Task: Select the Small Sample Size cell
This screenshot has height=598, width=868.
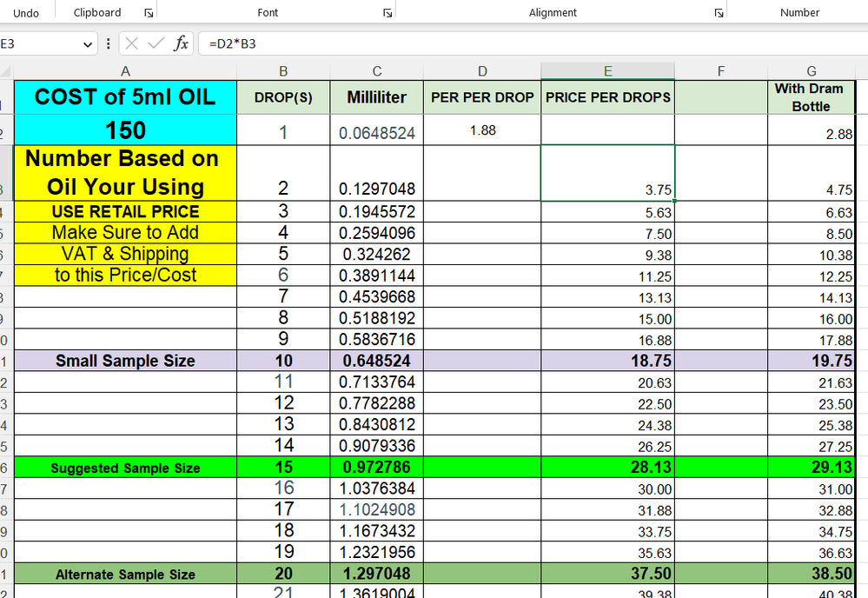Action: pyautogui.click(x=125, y=361)
